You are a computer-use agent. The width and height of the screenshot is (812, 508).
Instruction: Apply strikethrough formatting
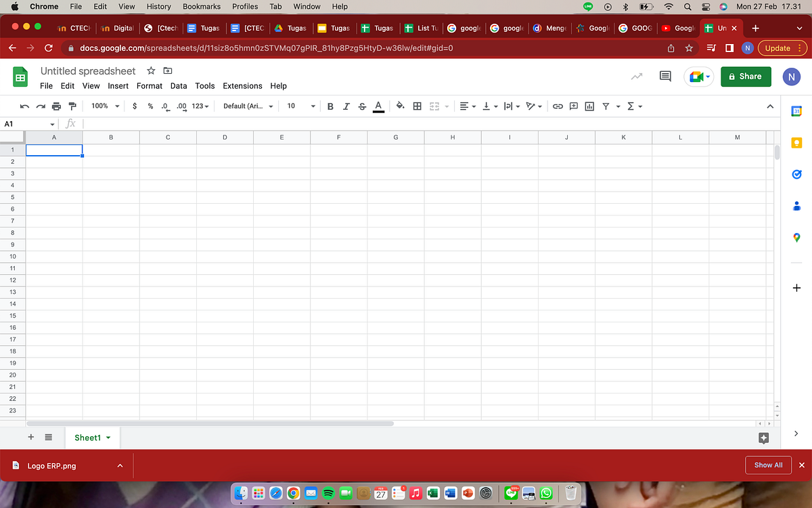pos(362,106)
